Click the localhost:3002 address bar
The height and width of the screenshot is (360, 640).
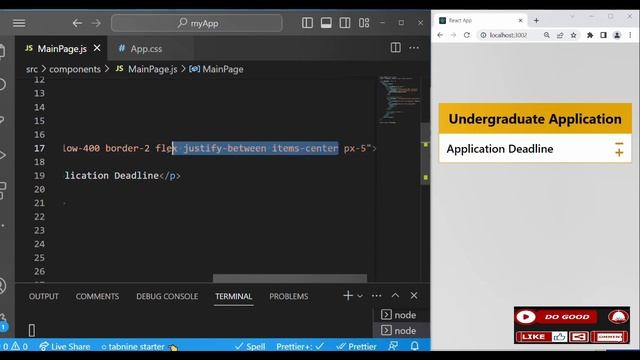508,35
